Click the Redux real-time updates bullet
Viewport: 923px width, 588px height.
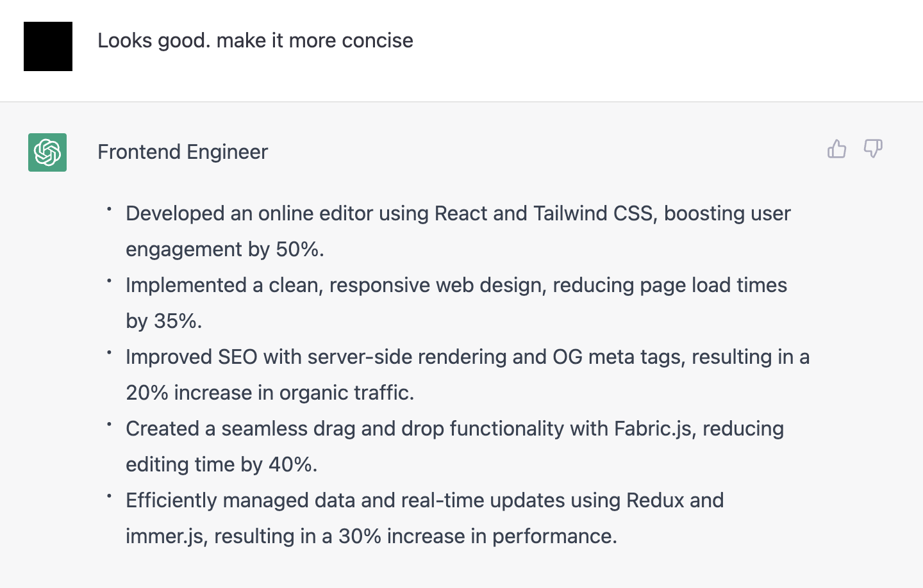click(425, 518)
